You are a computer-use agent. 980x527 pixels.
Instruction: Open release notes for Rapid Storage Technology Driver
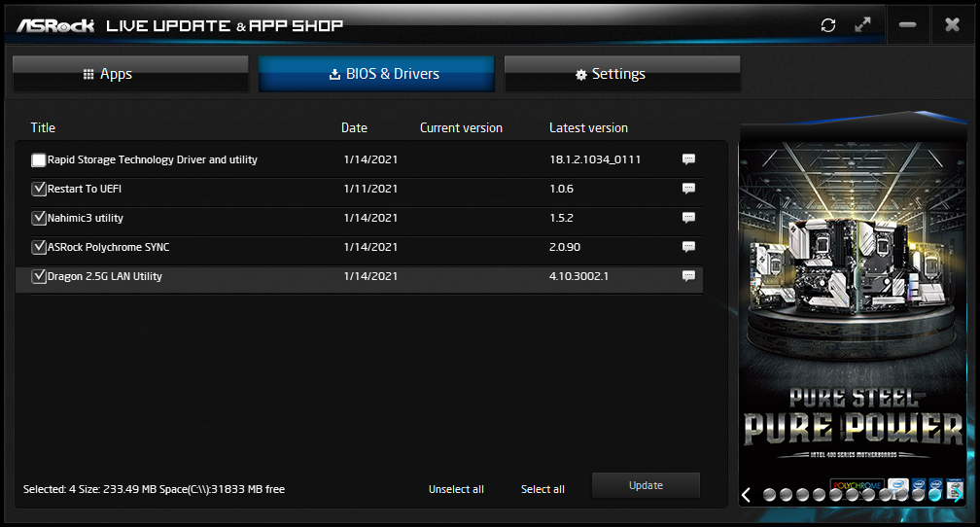pos(688,158)
